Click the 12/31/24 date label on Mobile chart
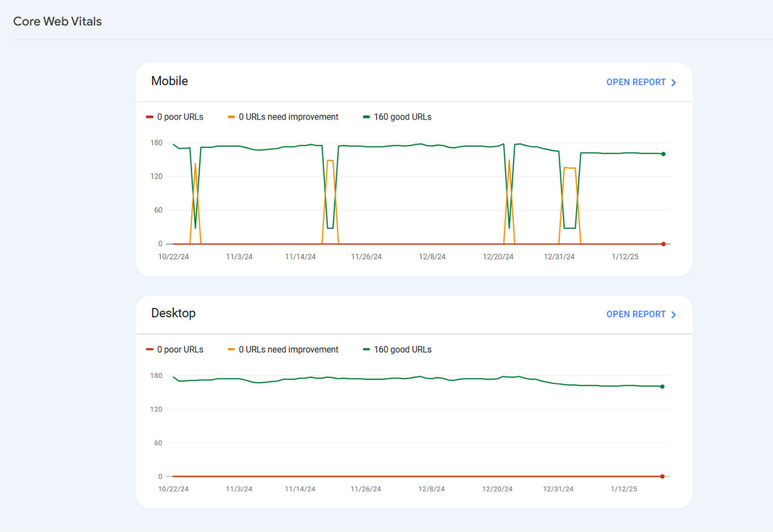The width and height of the screenshot is (773, 532). click(558, 256)
